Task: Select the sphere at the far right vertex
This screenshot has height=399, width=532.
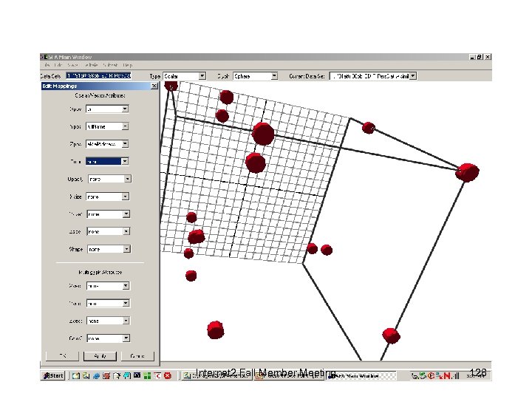Action: click(x=467, y=172)
